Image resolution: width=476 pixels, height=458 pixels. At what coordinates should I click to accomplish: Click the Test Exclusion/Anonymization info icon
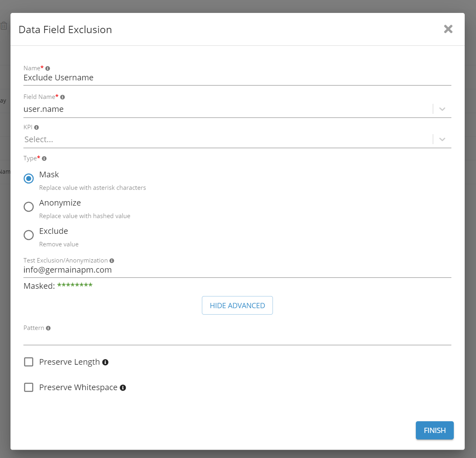point(112,260)
